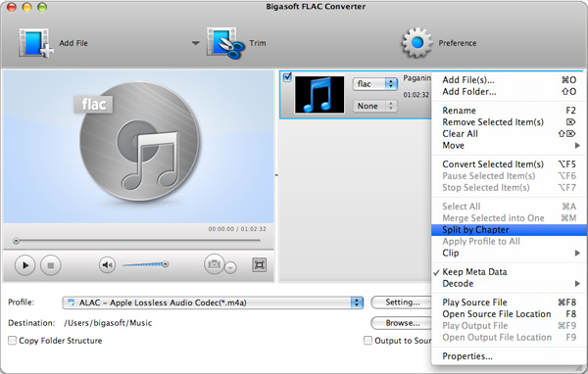Image resolution: width=588 pixels, height=374 pixels.
Task: Mute audio with the speaker icon
Action: pyautogui.click(x=107, y=265)
